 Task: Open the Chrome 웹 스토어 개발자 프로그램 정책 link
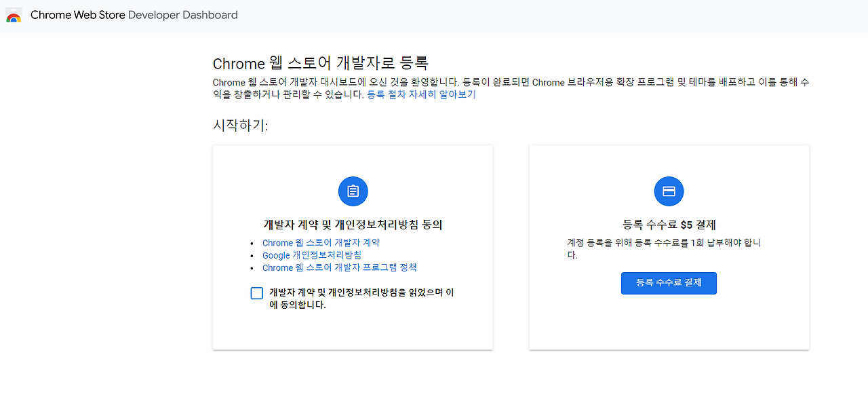pos(340,268)
